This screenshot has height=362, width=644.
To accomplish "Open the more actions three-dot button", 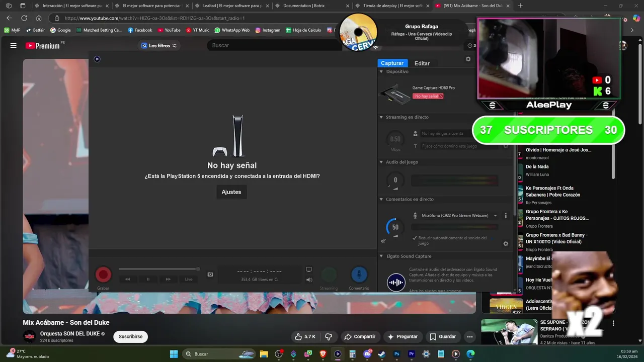I will pos(470,337).
